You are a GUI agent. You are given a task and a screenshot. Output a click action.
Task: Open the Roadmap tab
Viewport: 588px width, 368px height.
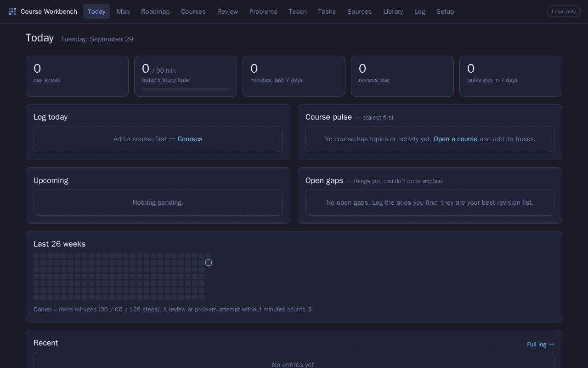tap(155, 11)
